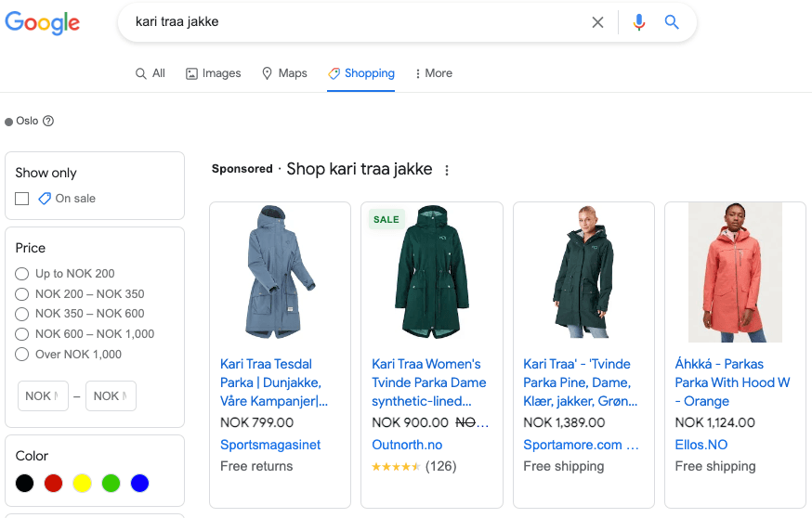812x518 pixels.
Task: Click Free shipping under Ellos.NO
Action: point(715,467)
